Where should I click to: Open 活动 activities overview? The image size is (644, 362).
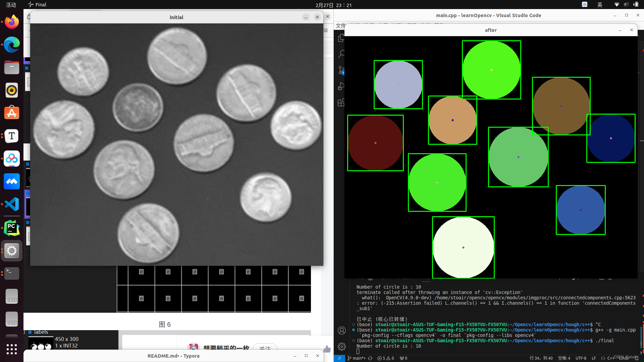pyautogui.click(x=11, y=5)
